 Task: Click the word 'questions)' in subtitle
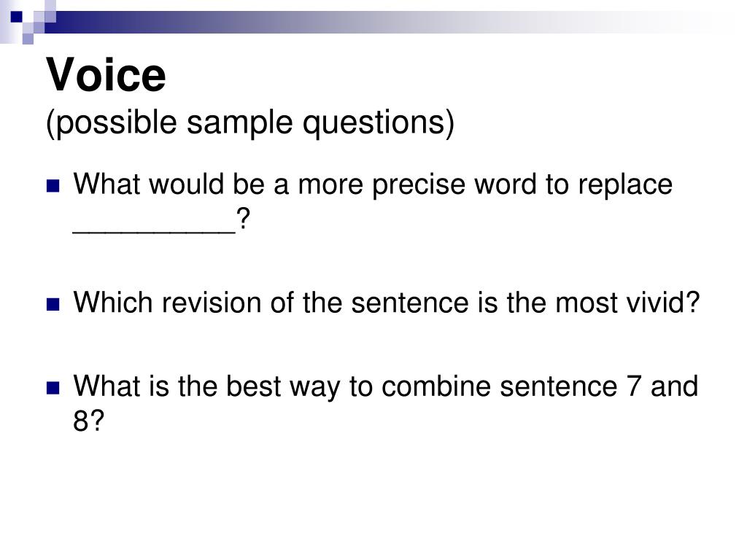tap(379, 123)
